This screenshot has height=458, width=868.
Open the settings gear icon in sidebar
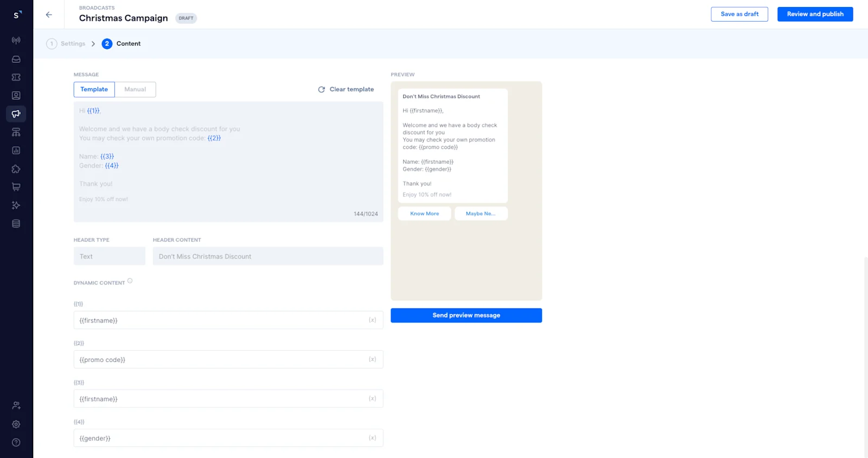pyautogui.click(x=16, y=424)
